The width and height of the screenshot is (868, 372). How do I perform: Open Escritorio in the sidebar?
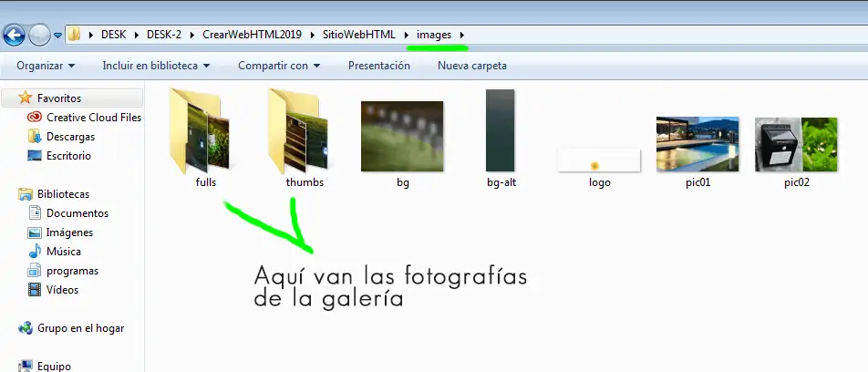[68, 156]
